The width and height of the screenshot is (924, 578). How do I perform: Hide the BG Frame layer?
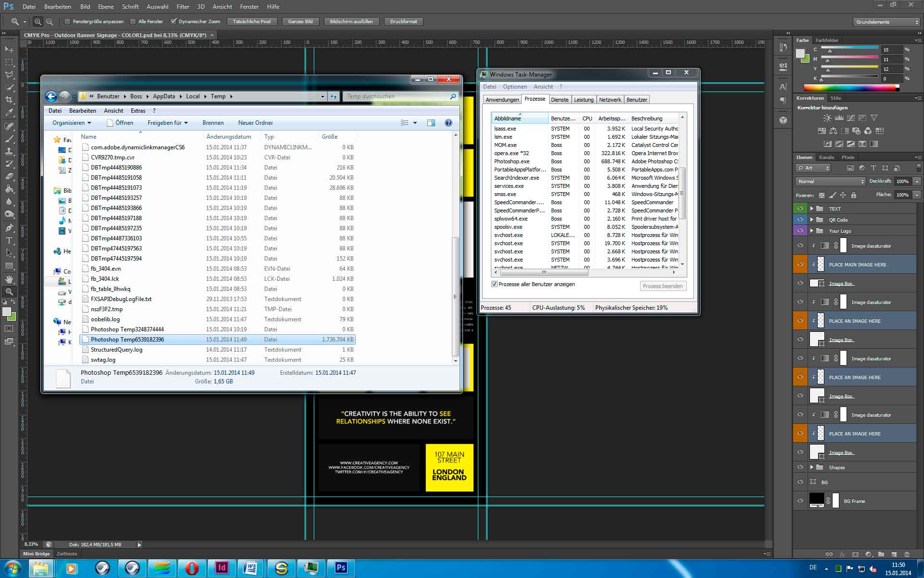click(x=800, y=501)
